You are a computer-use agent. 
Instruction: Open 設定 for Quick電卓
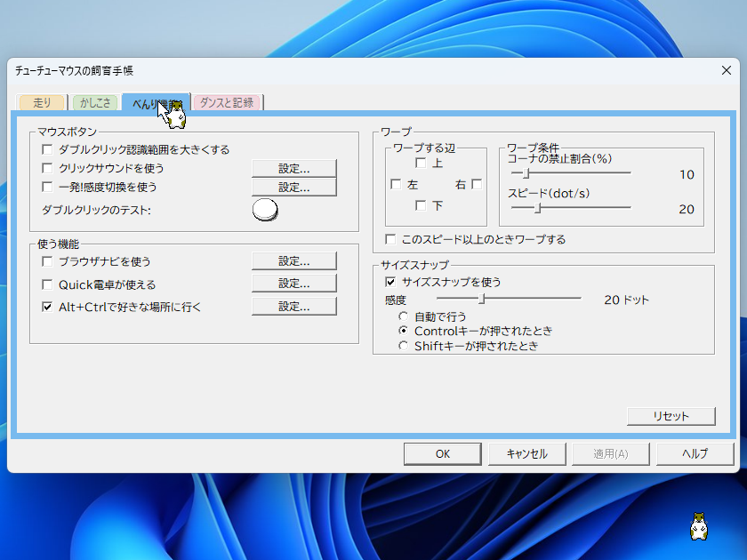(294, 284)
